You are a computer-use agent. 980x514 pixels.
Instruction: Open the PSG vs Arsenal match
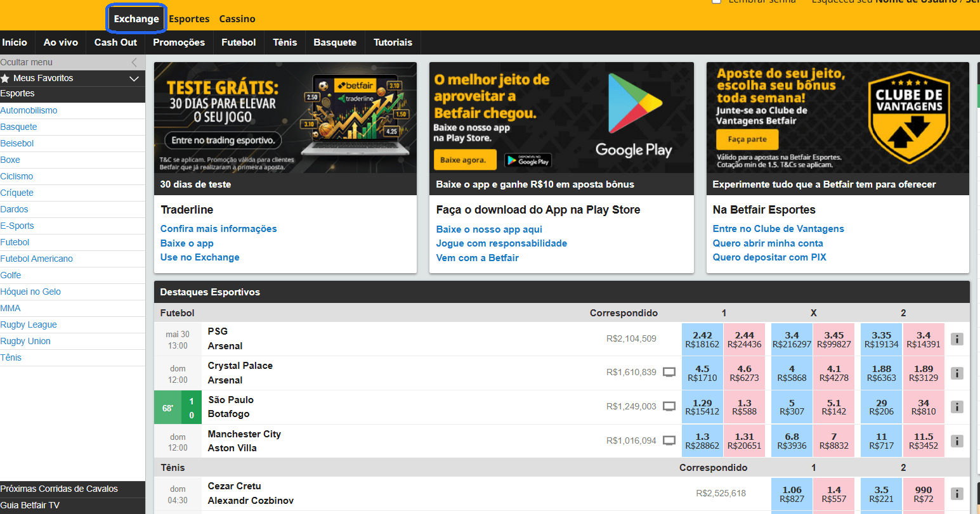(225, 338)
